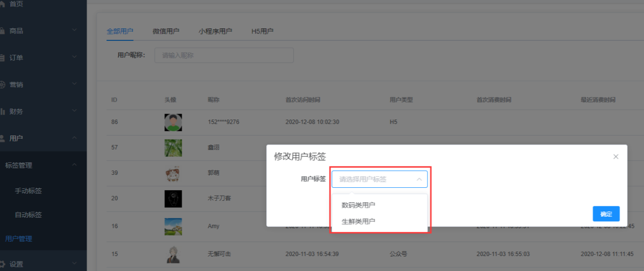Open the 请选择用户标签 dropdown
Image resolution: width=644 pixels, height=271 pixels.
379,179
